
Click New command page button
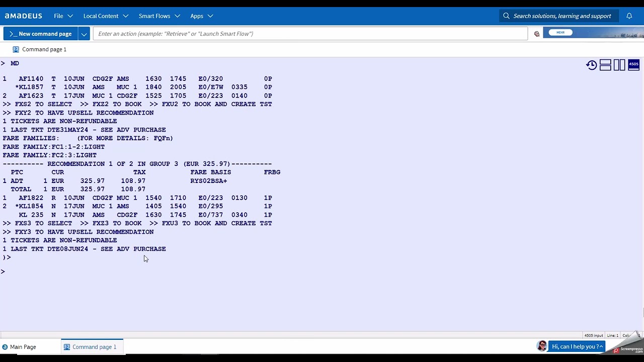click(40, 34)
